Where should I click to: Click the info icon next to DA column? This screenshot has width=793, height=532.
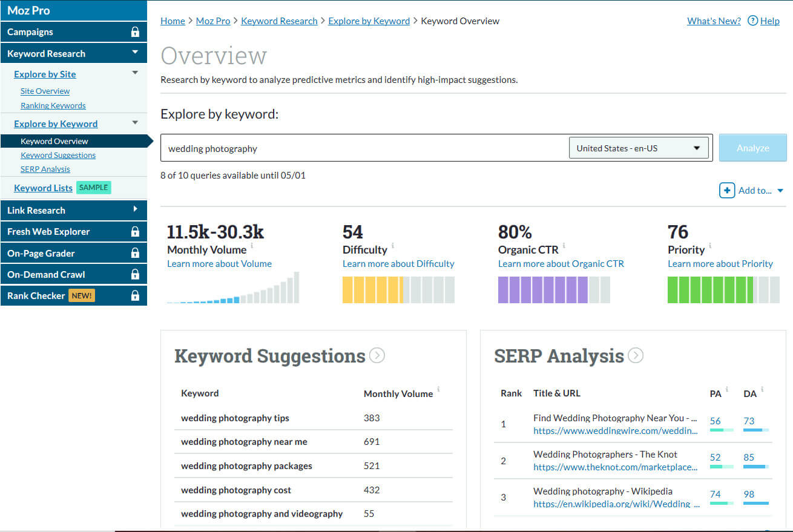(x=762, y=389)
